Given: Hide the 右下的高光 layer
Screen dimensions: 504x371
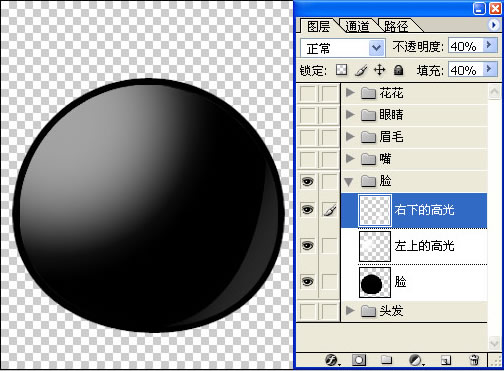Looking at the screenshot, I should point(307,210).
